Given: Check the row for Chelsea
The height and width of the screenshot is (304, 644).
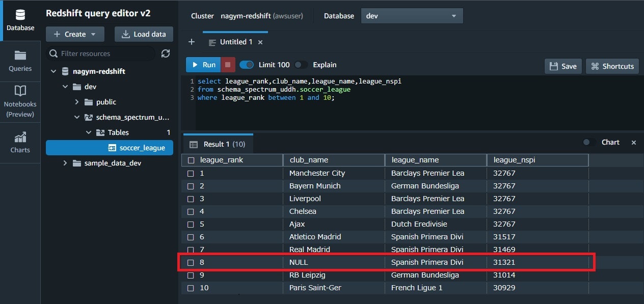Looking at the screenshot, I should coord(191,211).
